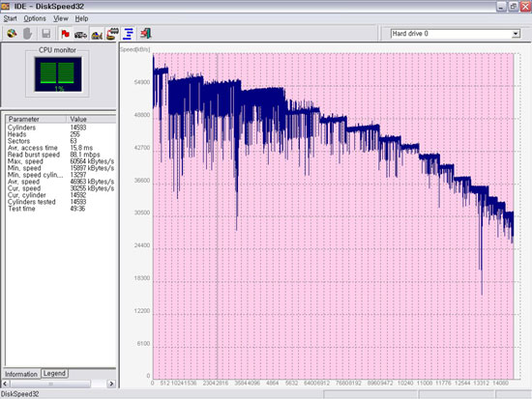532x399 pixels.
Task: Click the blue bars legend icon
Action: point(129,34)
